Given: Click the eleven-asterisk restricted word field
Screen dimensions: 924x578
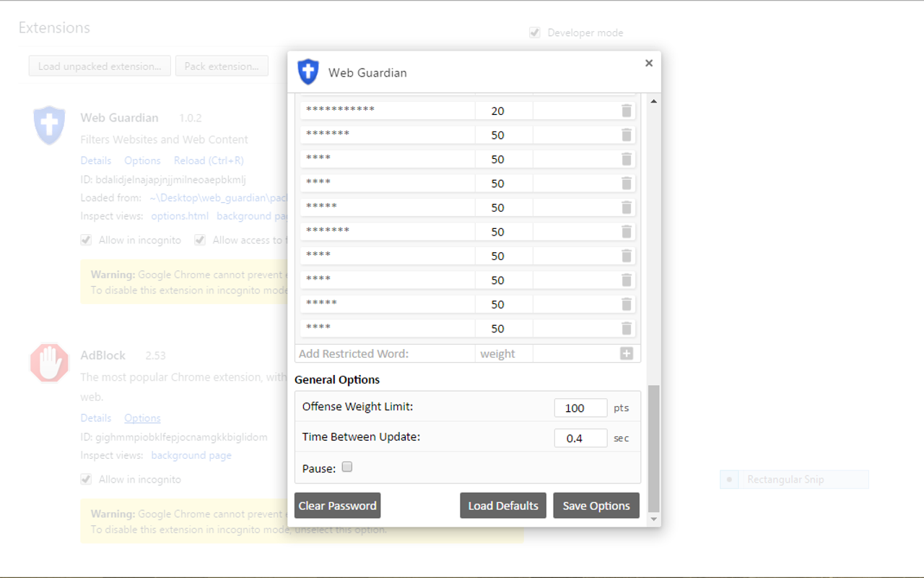Looking at the screenshot, I should tap(388, 111).
